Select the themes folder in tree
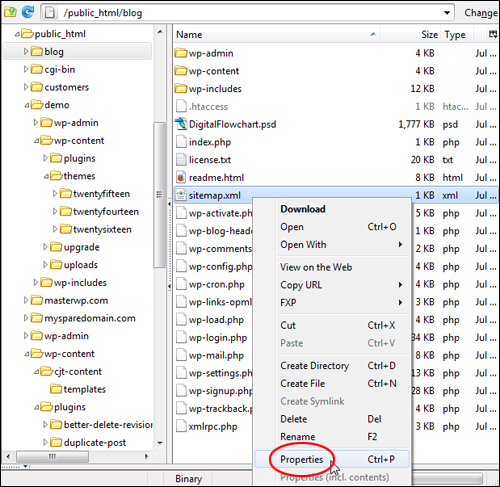The width and height of the screenshot is (500, 487). [x=79, y=176]
